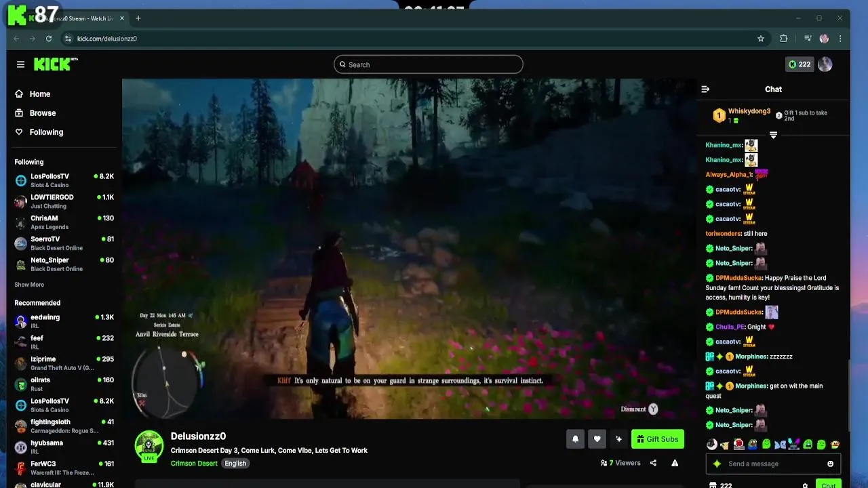Screen dimensions: 868x488
Task: Open fightingsloth channel
Action: [x=64, y=426]
